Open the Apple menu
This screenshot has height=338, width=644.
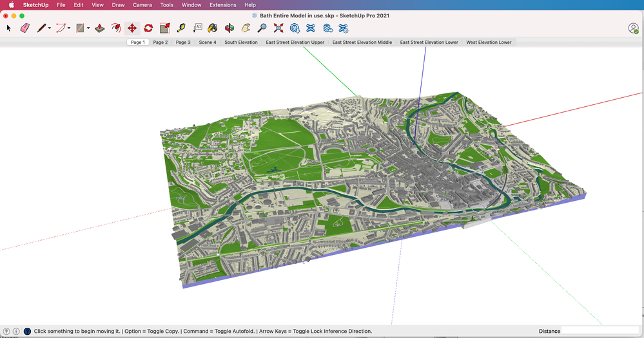click(11, 5)
